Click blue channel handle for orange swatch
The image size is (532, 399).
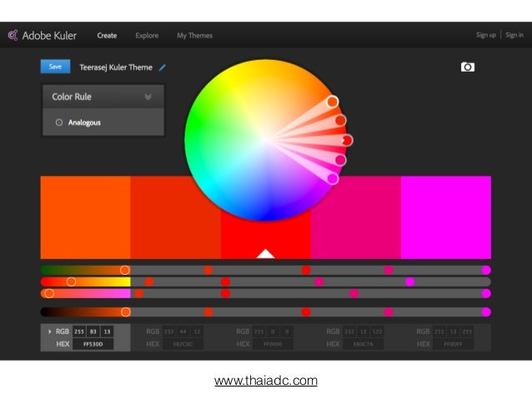(x=49, y=293)
